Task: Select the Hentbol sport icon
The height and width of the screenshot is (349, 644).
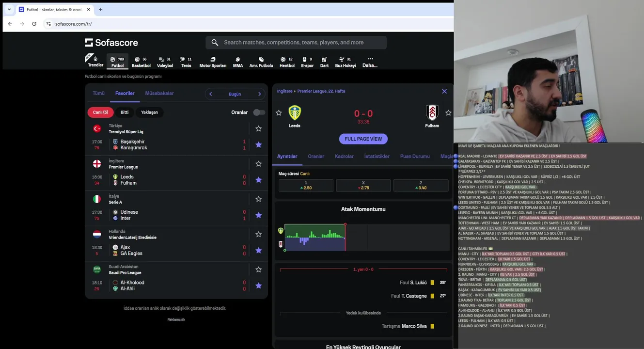Action: (287, 62)
